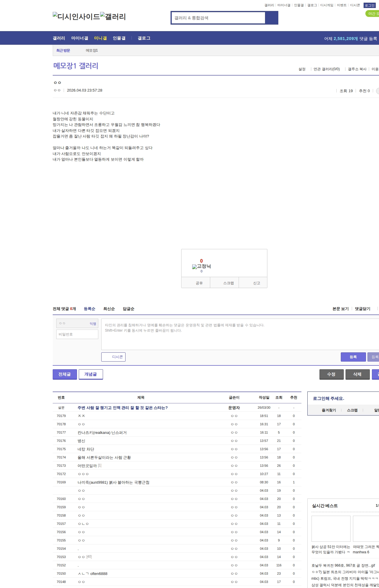Open 디시게임 in the top utility links
Viewport: 379px width, 588px height.
click(x=327, y=5)
